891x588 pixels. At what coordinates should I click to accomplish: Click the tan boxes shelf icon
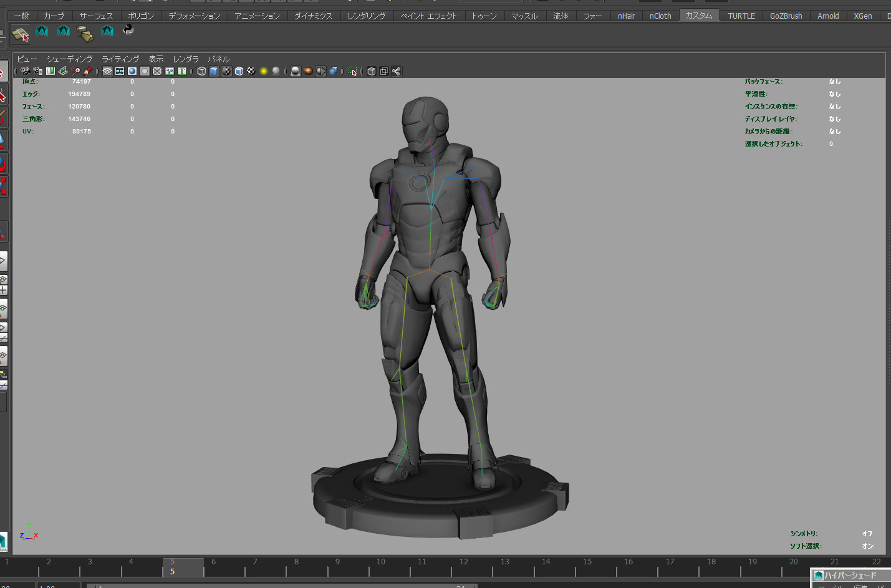[85, 34]
